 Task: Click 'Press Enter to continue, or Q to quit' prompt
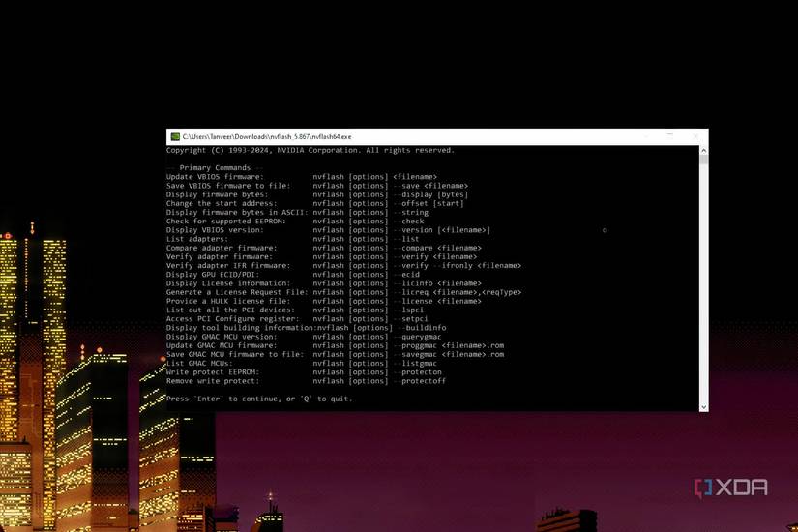point(259,399)
